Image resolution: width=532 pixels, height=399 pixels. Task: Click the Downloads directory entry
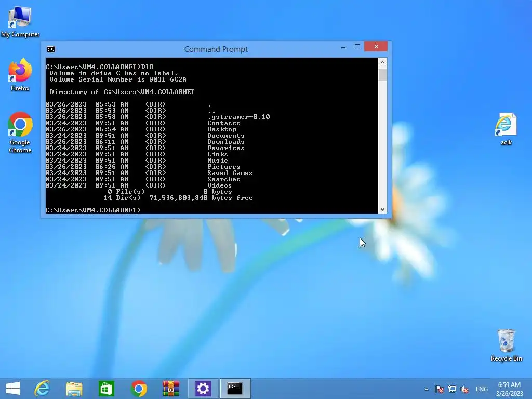pos(225,142)
